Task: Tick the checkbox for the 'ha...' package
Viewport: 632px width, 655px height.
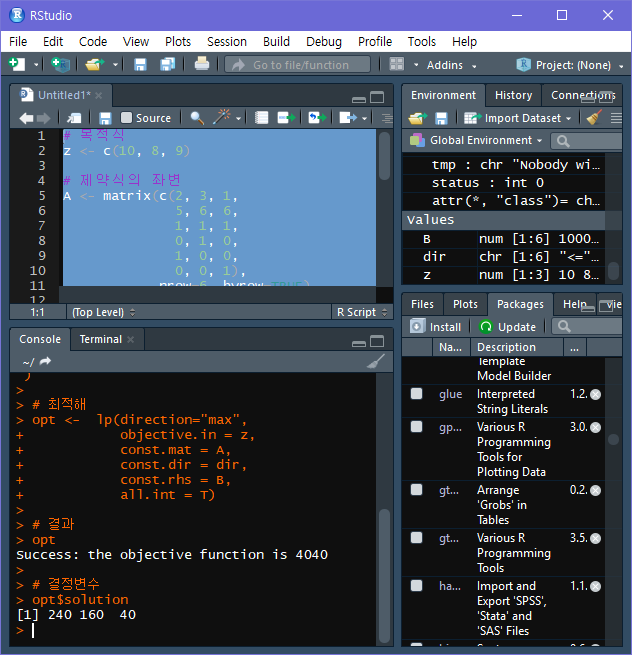Action: click(x=417, y=586)
